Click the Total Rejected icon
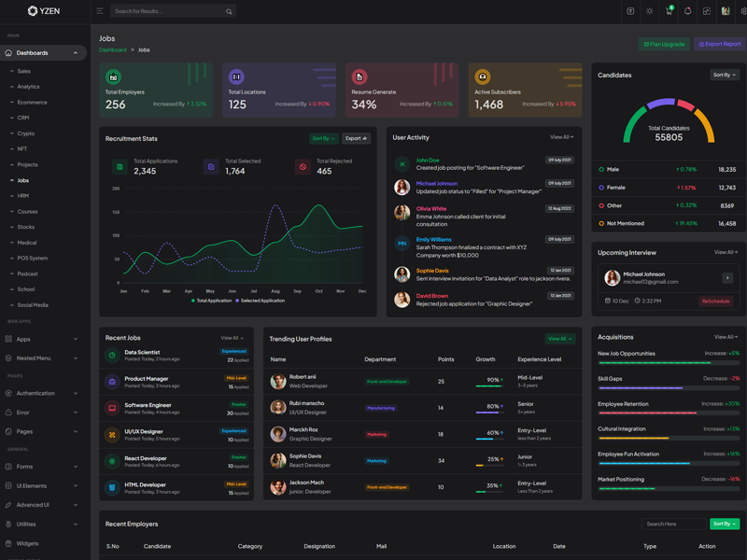 (x=303, y=167)
